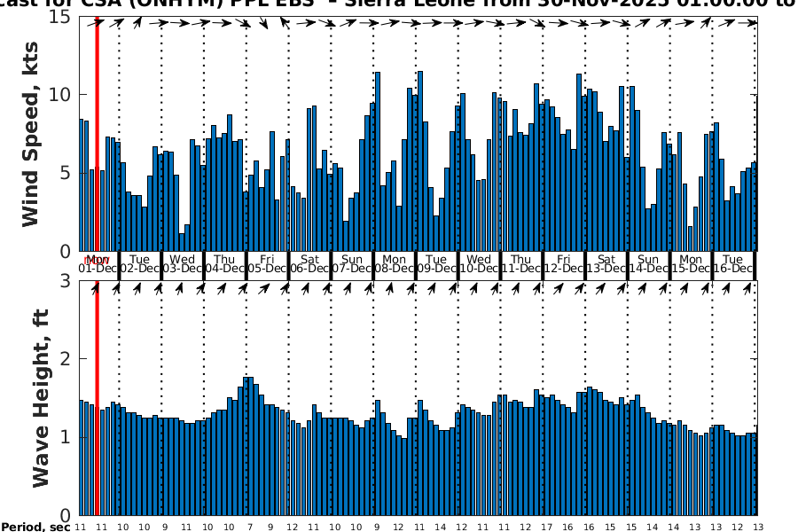Click the Period, sec label
798x532 pixels.
coord(35,527)
